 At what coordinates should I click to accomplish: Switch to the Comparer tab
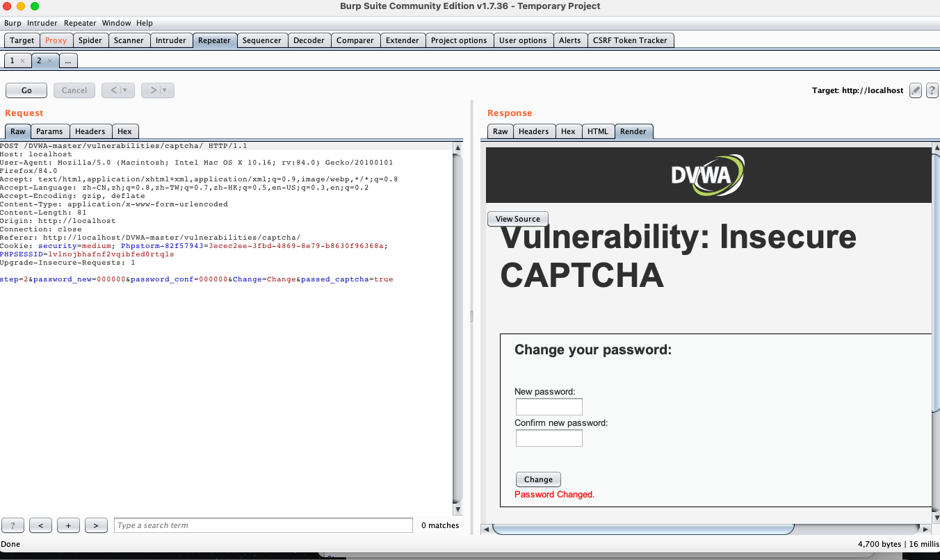(x=355, y=40)
